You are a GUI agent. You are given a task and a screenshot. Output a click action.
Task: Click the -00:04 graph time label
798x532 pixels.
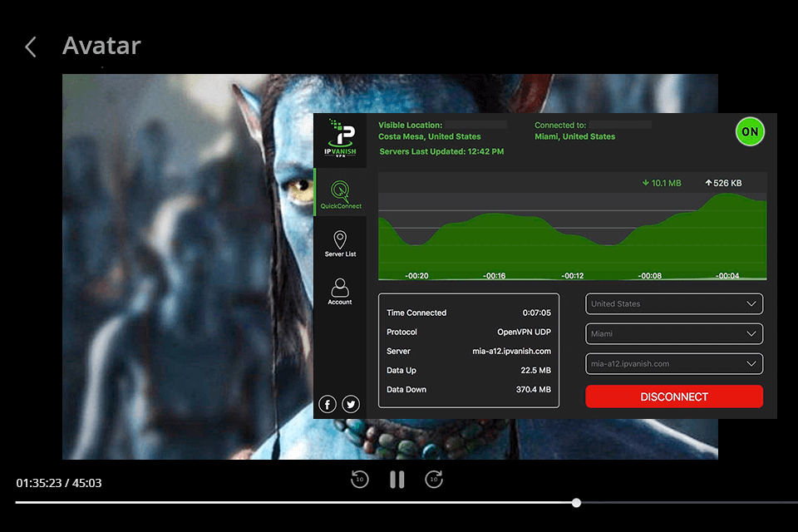[727, 275]
